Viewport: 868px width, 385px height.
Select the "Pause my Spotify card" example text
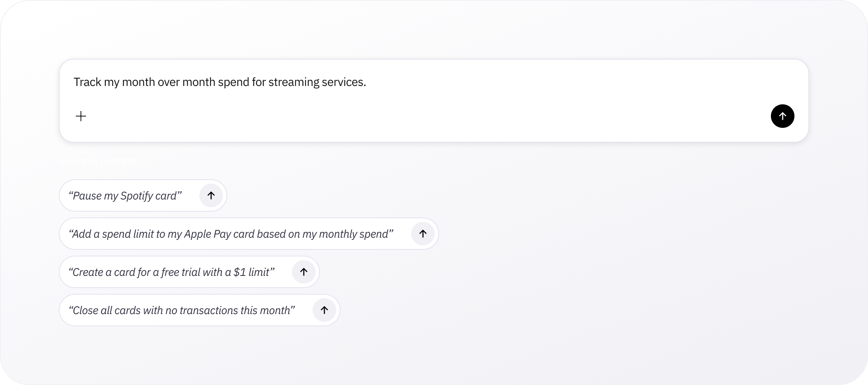pyautogui.click(x=125, y=196)
